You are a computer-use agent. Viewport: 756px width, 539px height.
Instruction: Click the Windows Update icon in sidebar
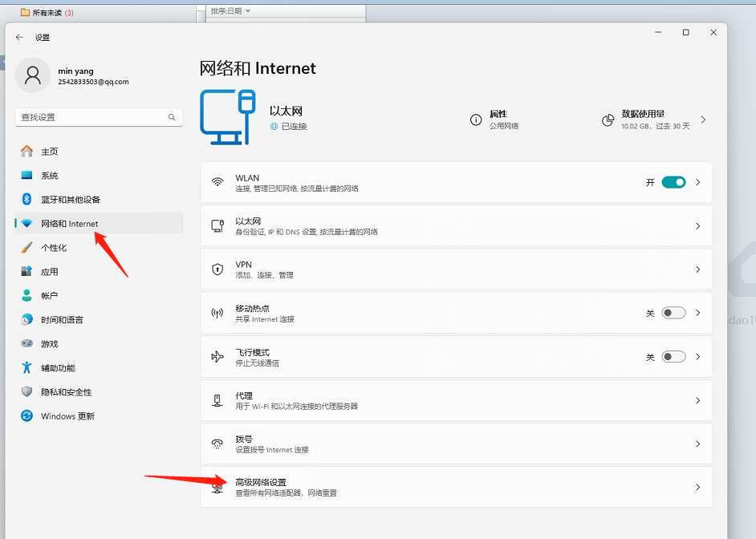26,416
